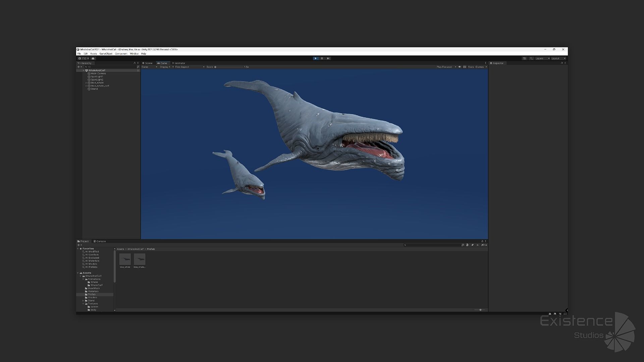Open the Display 1 dropdown
Screen dimensions: 644x362
tap(166, 67)
